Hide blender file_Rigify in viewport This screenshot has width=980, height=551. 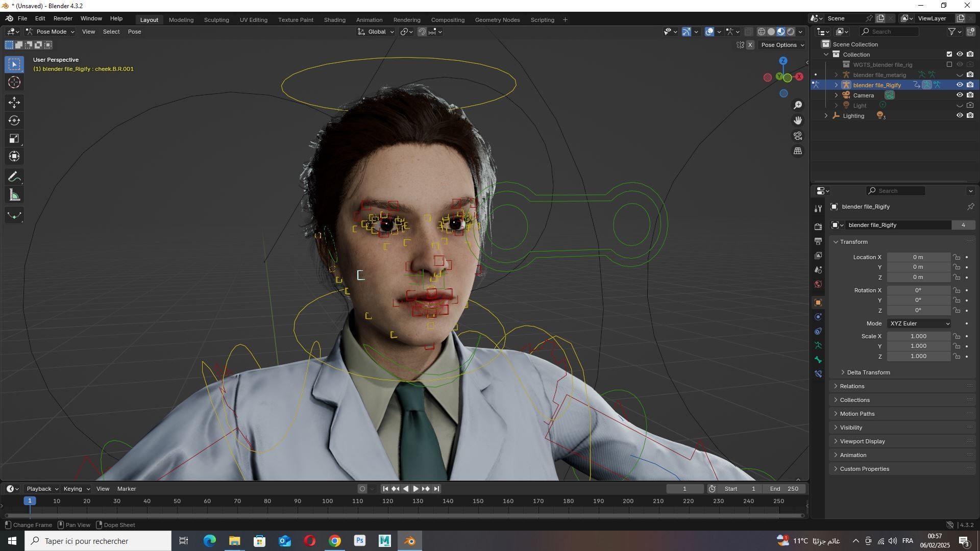[960, 85]
